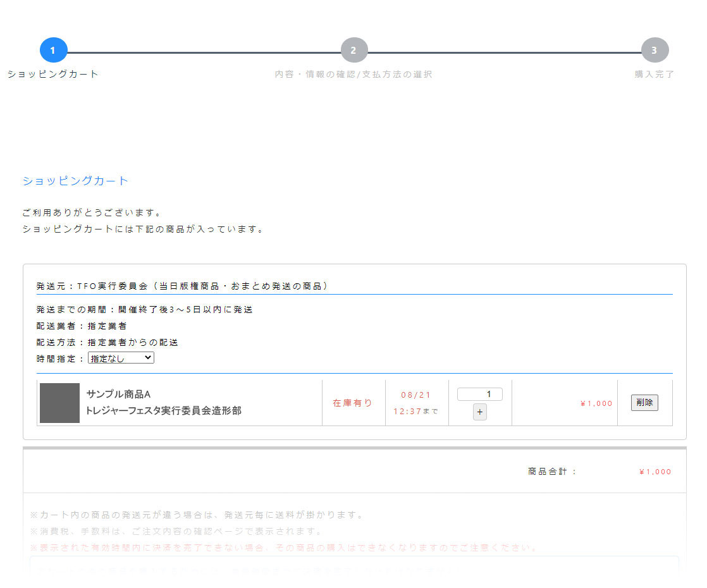Select the 購入完了 step label

pyautogui.click(x=655, y=74)
